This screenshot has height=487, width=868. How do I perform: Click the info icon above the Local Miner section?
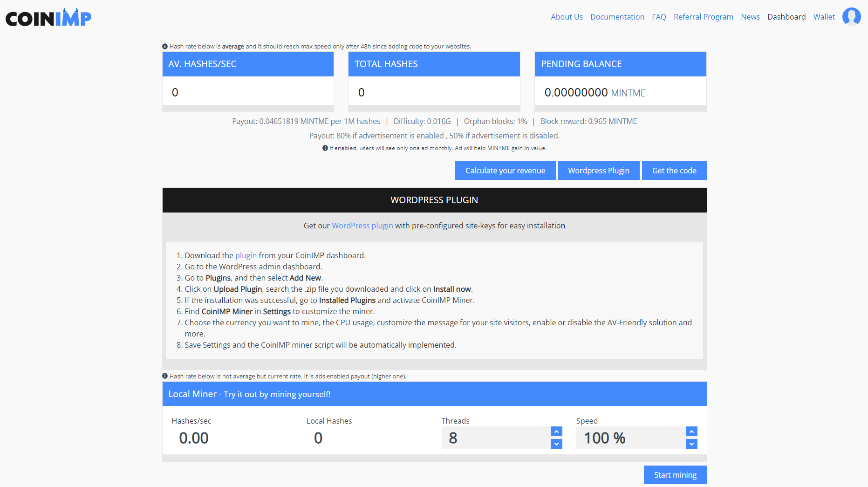(x=165, y=376)
